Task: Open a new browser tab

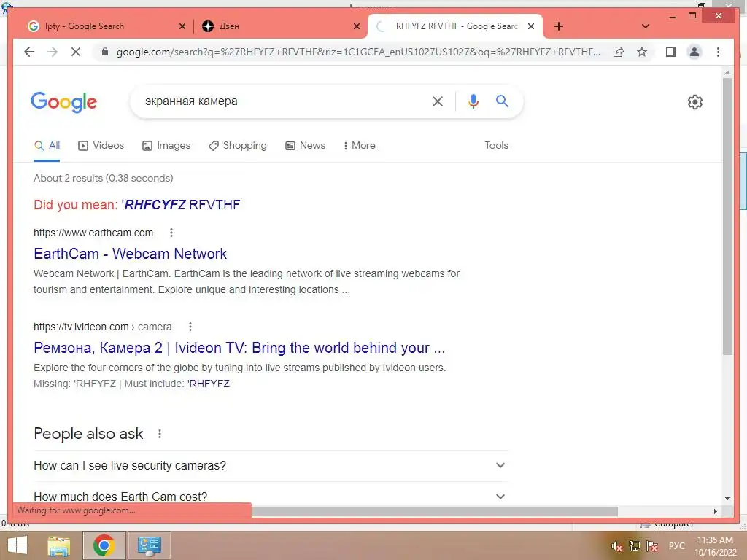Action: pos(559,26)
